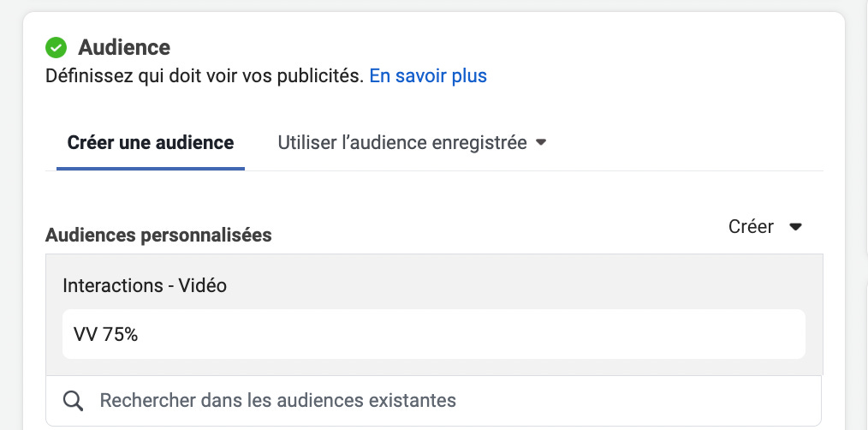The image size is (868, 430).
Task: Click the gray selected audiences box
Action: coord(434,314)
